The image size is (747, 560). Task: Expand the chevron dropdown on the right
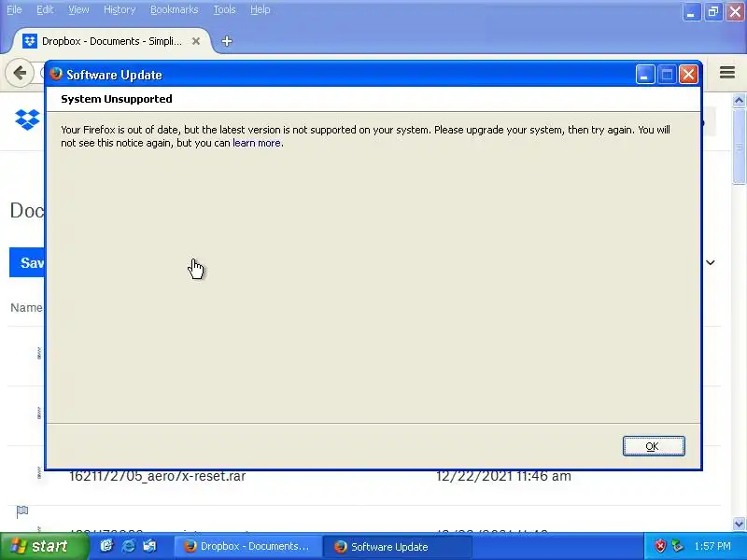(x=711, y=262)
